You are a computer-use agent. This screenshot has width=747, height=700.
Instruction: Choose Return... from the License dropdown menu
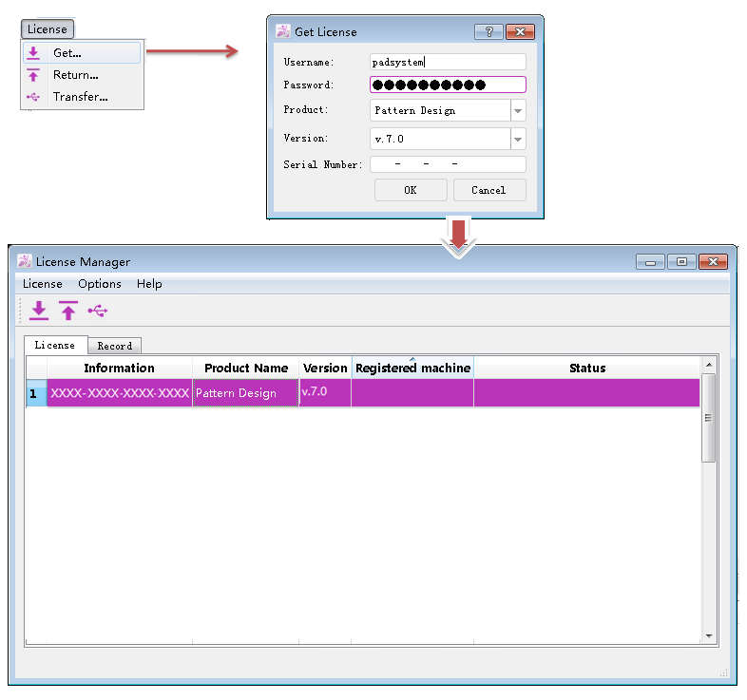pyautogui.click(x=75, y=75)
